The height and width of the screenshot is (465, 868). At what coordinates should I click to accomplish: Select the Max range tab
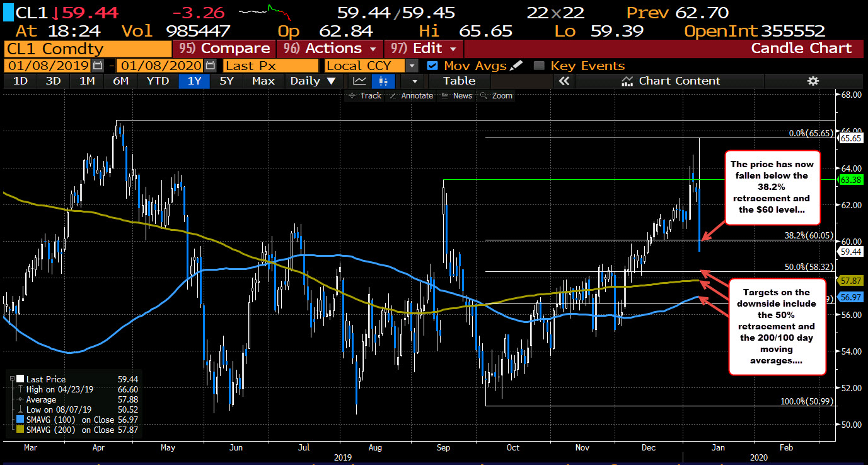click(x=263, y=81)
